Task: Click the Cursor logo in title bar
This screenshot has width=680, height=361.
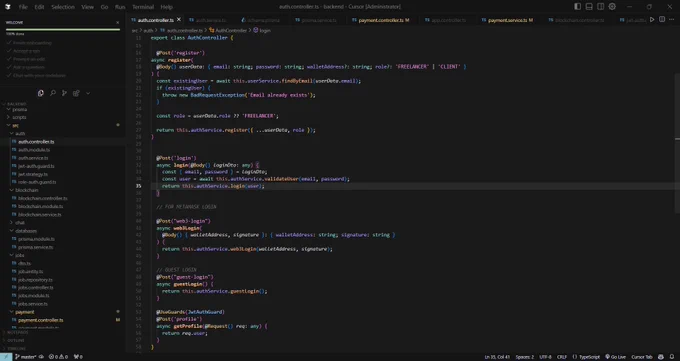Action: (x=7, y=7)
